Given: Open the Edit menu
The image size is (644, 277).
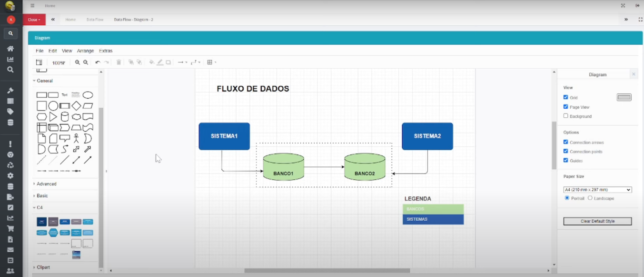Looking at the screenshot, I should [x=52, y=51].
